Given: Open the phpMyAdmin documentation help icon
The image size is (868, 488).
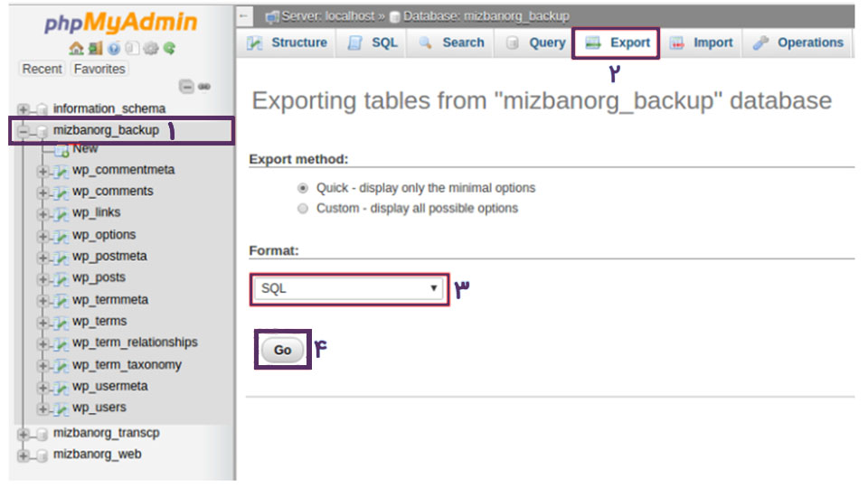Looking at the screenshot, I should [x=114, y=49].
